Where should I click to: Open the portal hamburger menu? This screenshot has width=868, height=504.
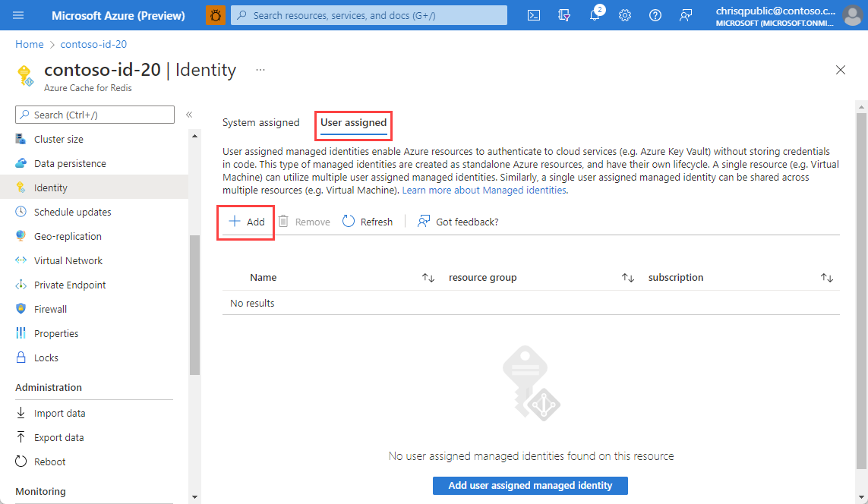18,15
